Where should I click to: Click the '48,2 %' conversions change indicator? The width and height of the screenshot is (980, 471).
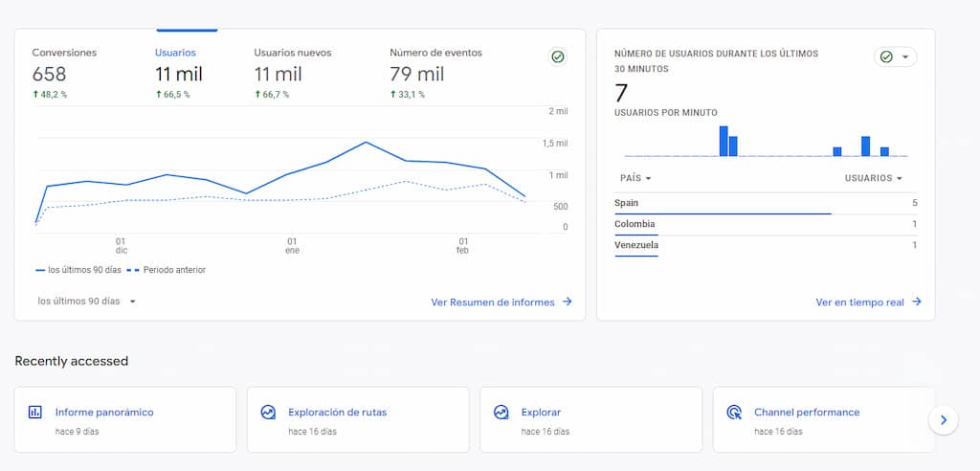[x=50, y=95]
